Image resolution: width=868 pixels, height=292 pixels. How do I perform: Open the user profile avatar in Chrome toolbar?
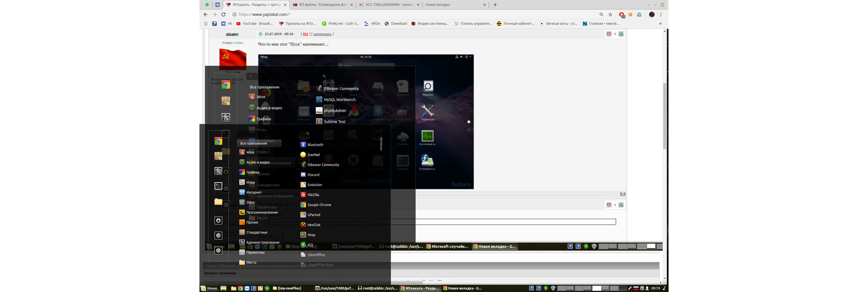tap(652, 14)
